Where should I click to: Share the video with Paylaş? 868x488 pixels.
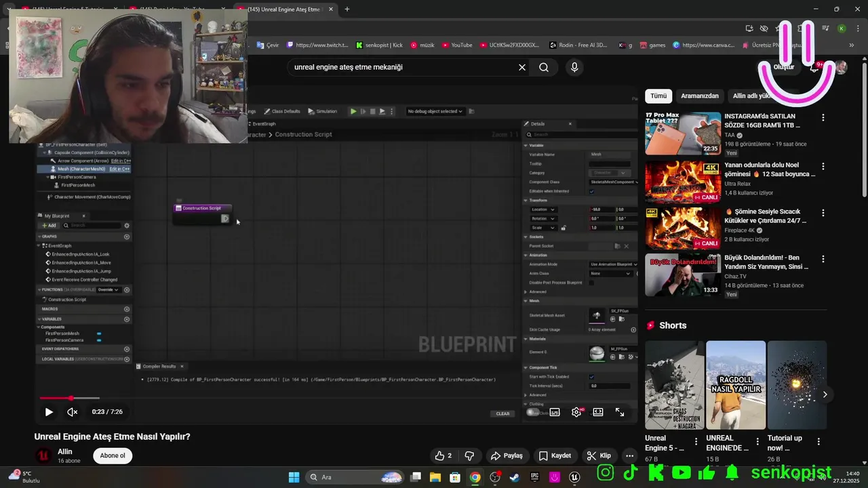click(x=507, y=455)
